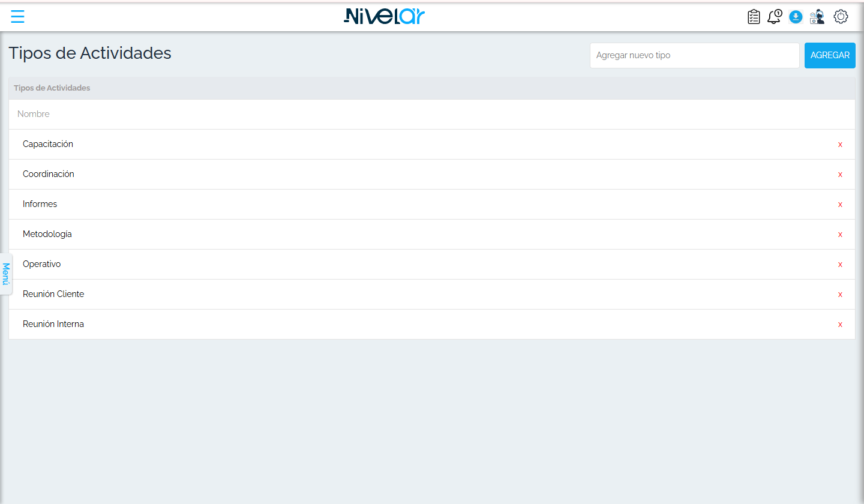
Task: Delete the Capacitación activity type
Action: tap(840, 145)
